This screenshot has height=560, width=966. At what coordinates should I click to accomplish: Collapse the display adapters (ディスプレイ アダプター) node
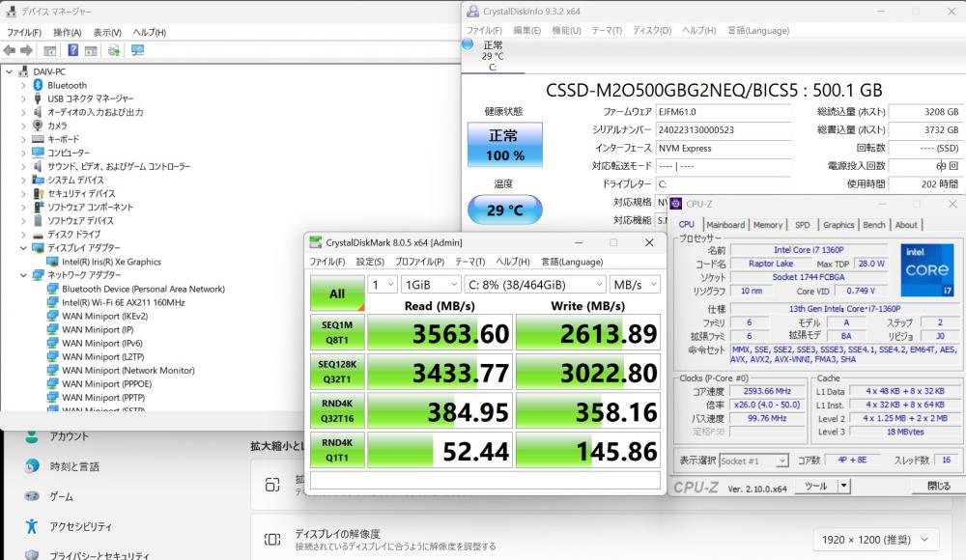(x=23, y=248)
